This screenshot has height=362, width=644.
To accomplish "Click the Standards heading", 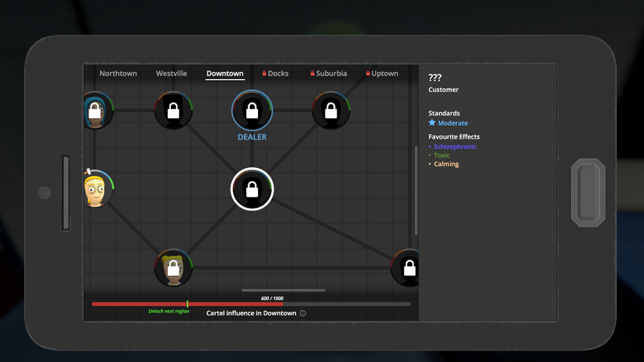I will click(x=444, y=113).
